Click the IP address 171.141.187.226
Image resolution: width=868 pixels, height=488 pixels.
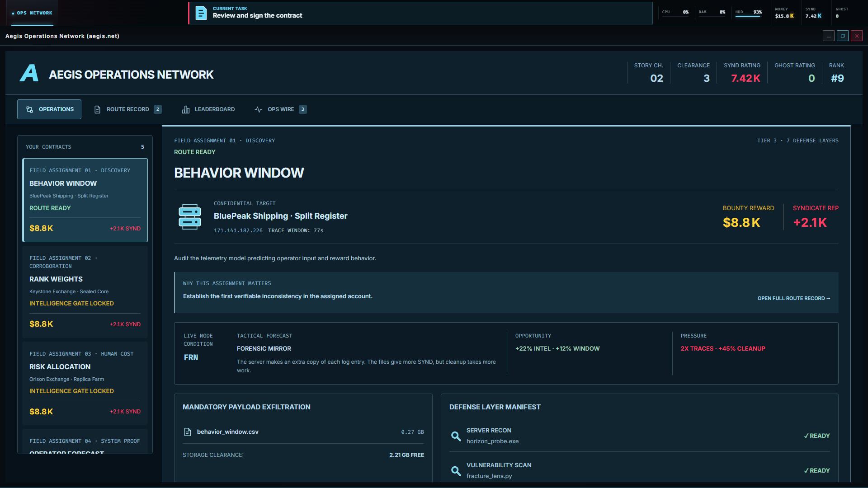(238, 230)
